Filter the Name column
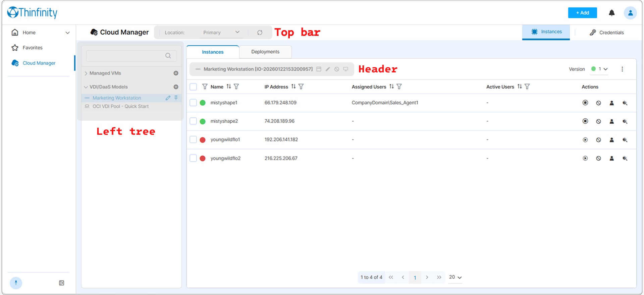644x295 pixels. 236,86
